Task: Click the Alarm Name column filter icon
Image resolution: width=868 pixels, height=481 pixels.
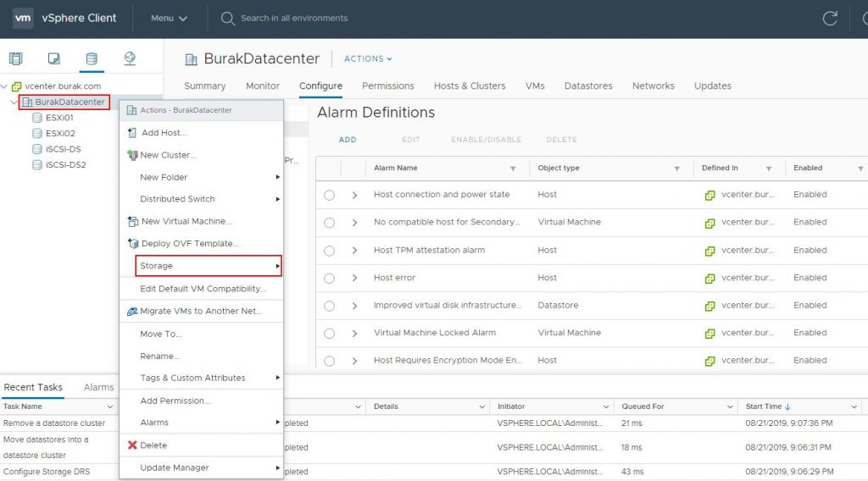Action: tap(513, 169)
